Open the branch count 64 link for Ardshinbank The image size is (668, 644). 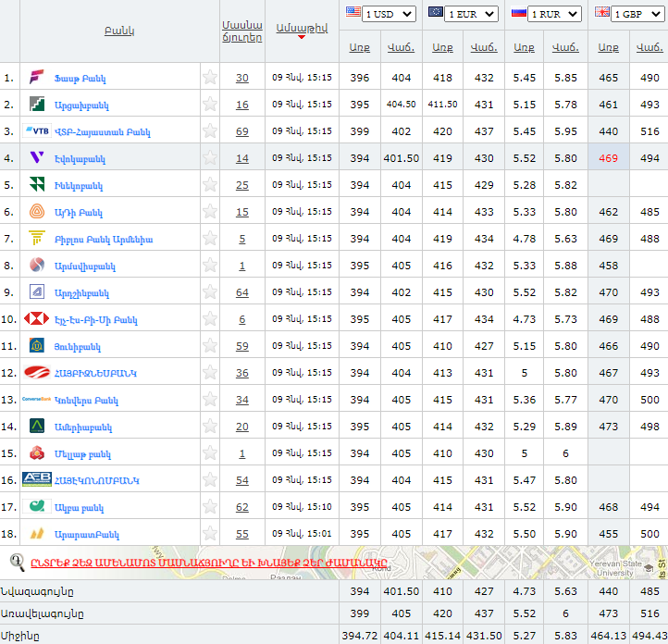(242, 292)
